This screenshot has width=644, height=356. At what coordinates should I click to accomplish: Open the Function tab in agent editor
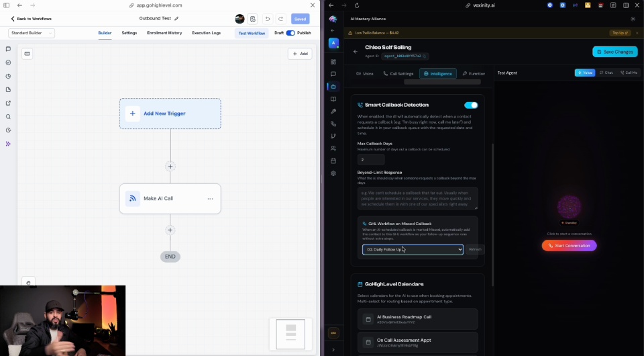click(474, 74)
